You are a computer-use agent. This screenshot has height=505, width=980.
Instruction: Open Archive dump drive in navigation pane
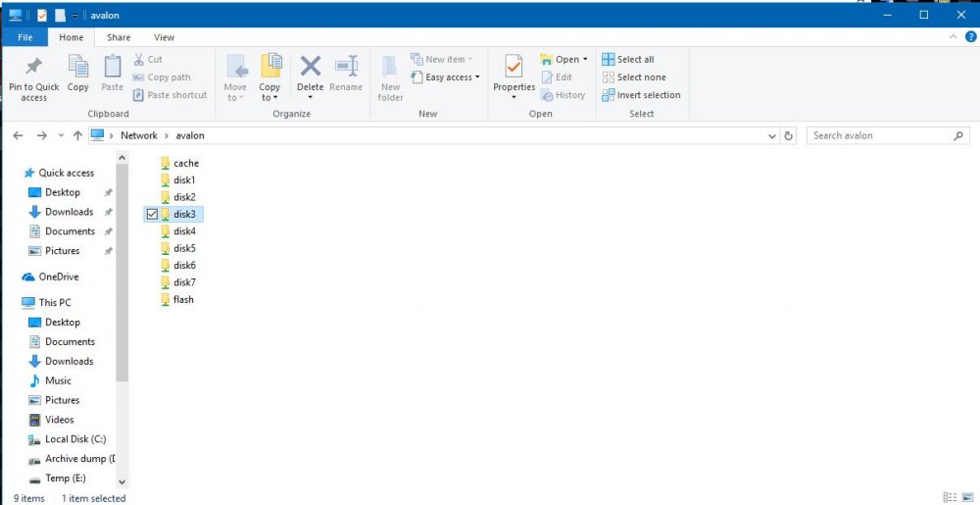coord(72,459)
